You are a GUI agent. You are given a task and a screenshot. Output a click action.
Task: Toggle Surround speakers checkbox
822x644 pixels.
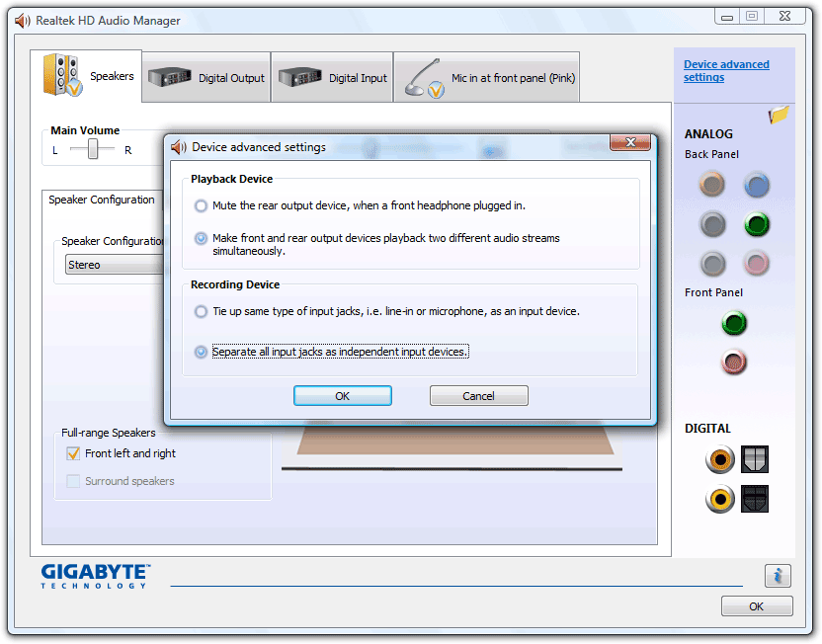tap(73, 481)
